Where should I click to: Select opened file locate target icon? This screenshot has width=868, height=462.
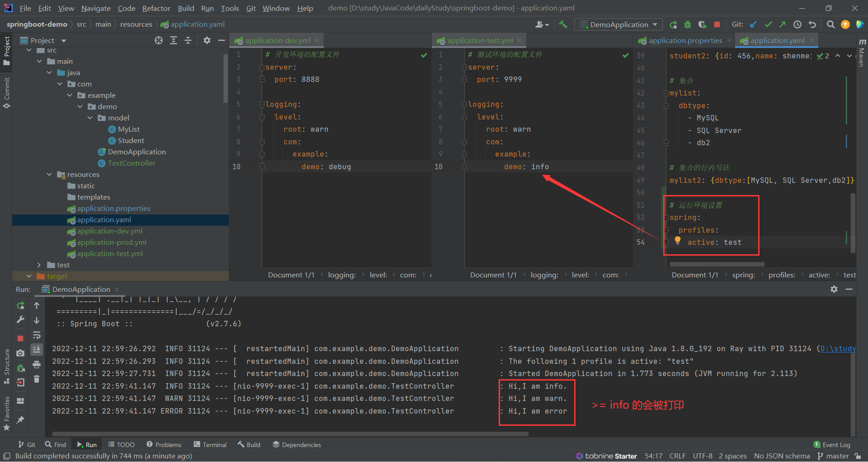tap(159, 40)
